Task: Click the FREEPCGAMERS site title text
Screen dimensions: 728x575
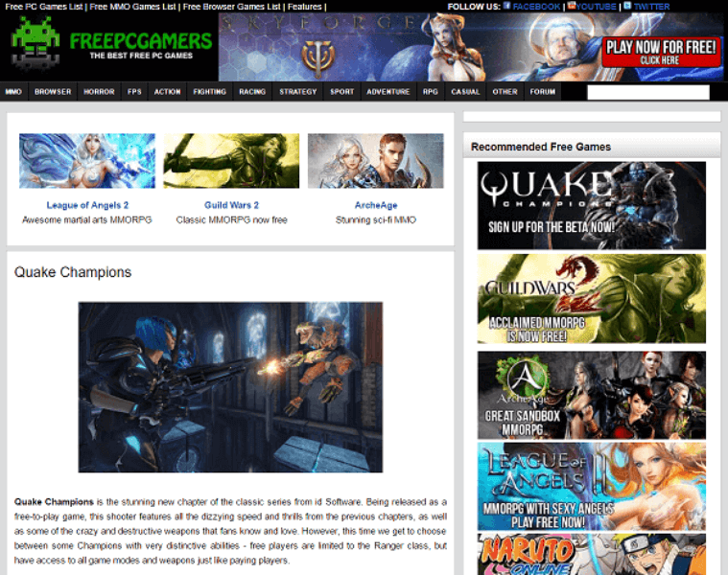Action: 141,41
